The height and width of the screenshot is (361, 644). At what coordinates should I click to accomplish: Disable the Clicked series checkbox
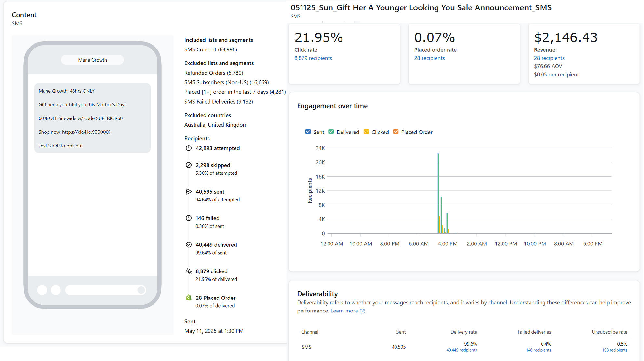366,132
